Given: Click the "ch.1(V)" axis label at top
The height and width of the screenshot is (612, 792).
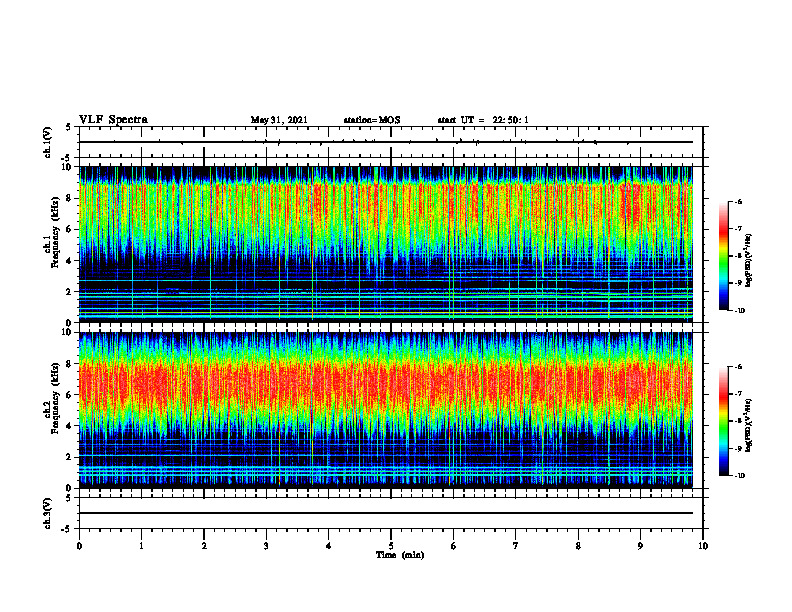Looking at the screenshot, I should (x=48, y=142).
